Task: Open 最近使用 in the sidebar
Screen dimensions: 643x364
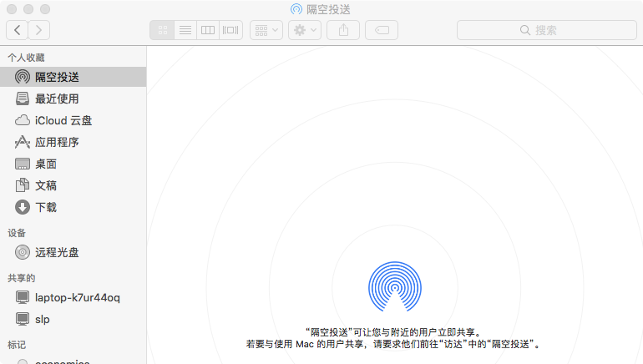Action: pyautogui.click(x=57, y=99)
